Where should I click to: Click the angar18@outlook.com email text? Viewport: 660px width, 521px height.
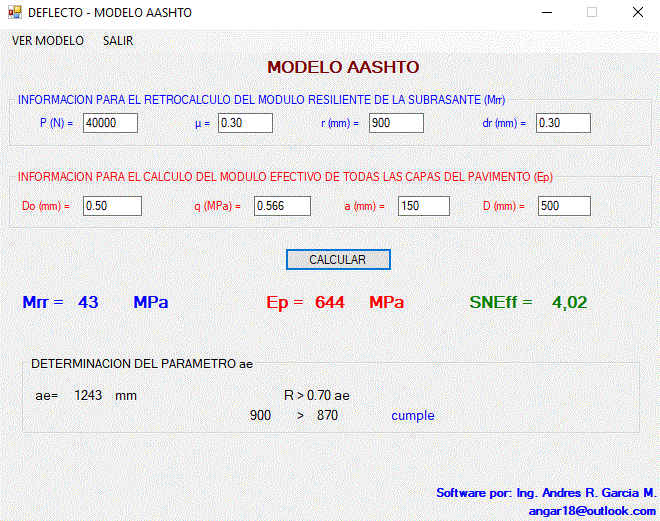click(x=592, y=511)
